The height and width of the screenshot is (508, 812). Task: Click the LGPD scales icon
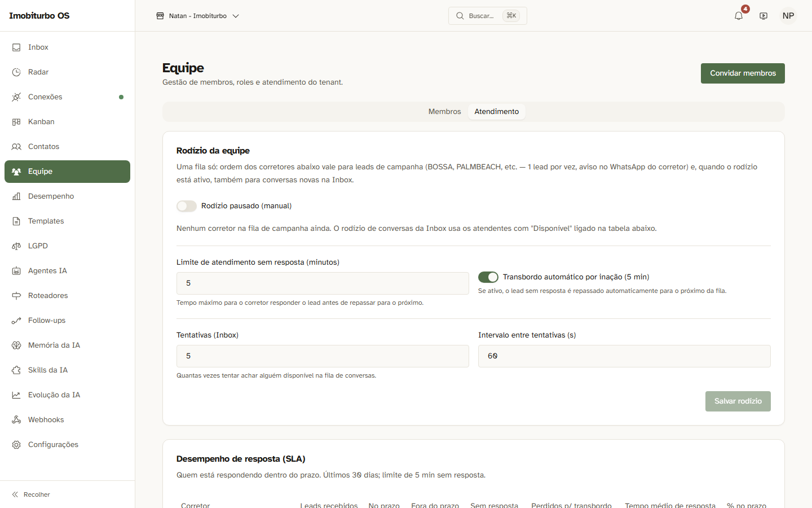(x=16, y=246)
